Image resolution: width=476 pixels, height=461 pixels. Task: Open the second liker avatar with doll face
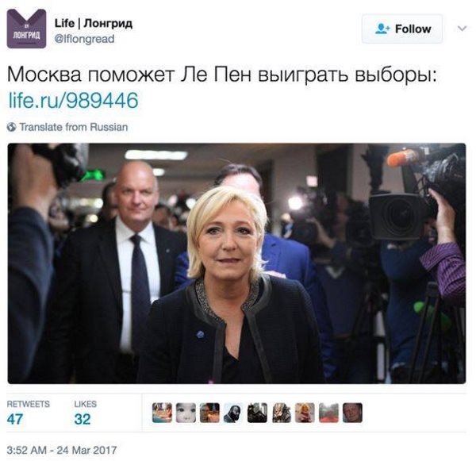point(186,413)
